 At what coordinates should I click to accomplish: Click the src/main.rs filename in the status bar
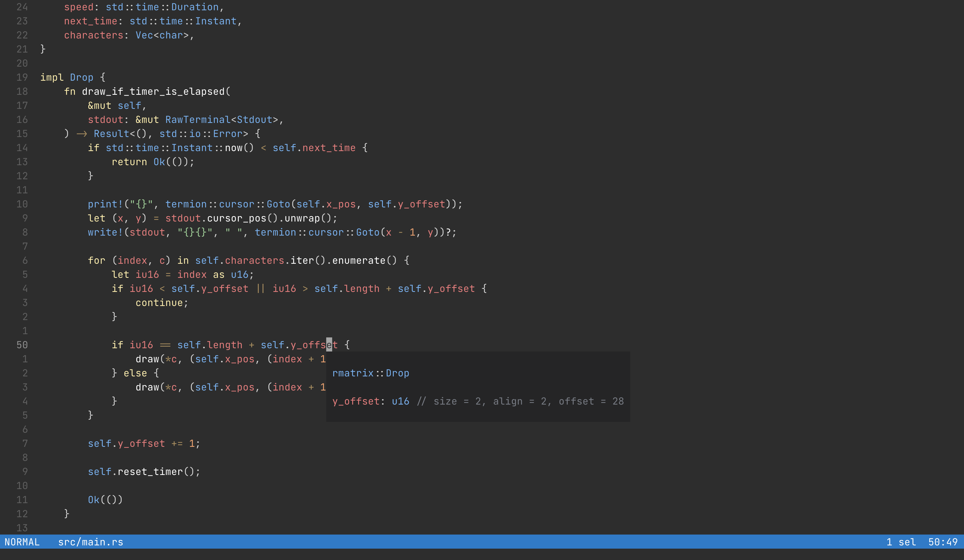90,542
